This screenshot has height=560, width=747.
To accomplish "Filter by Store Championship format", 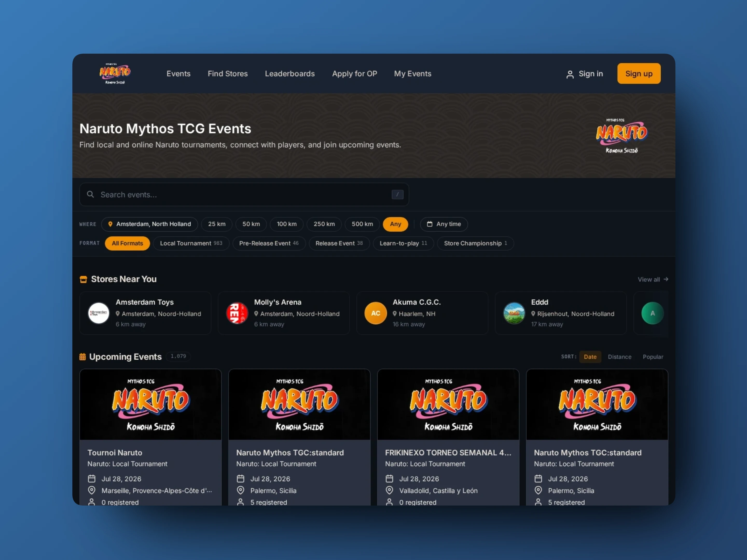I will point(475,243).
